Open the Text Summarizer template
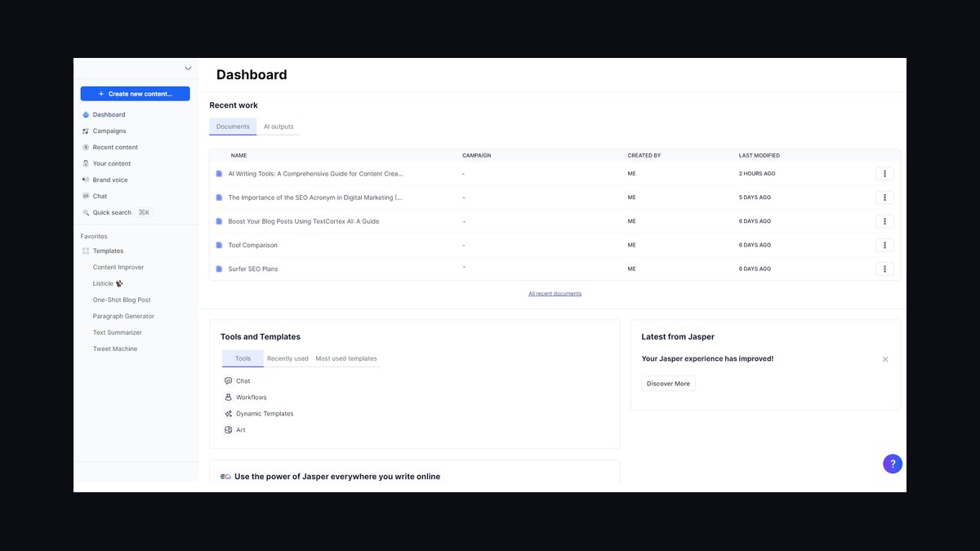 [x=118, y=333]
